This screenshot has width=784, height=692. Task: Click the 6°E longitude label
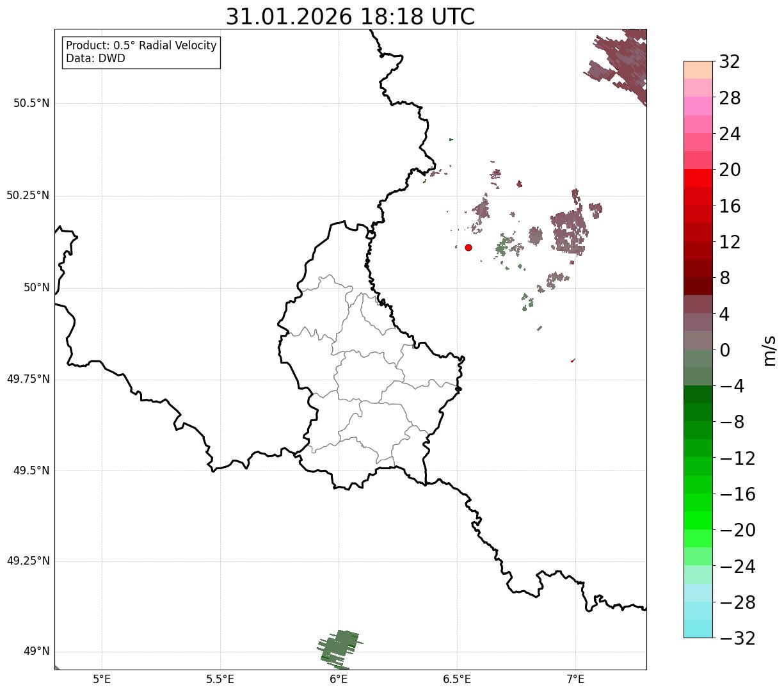tap(339, 679)
